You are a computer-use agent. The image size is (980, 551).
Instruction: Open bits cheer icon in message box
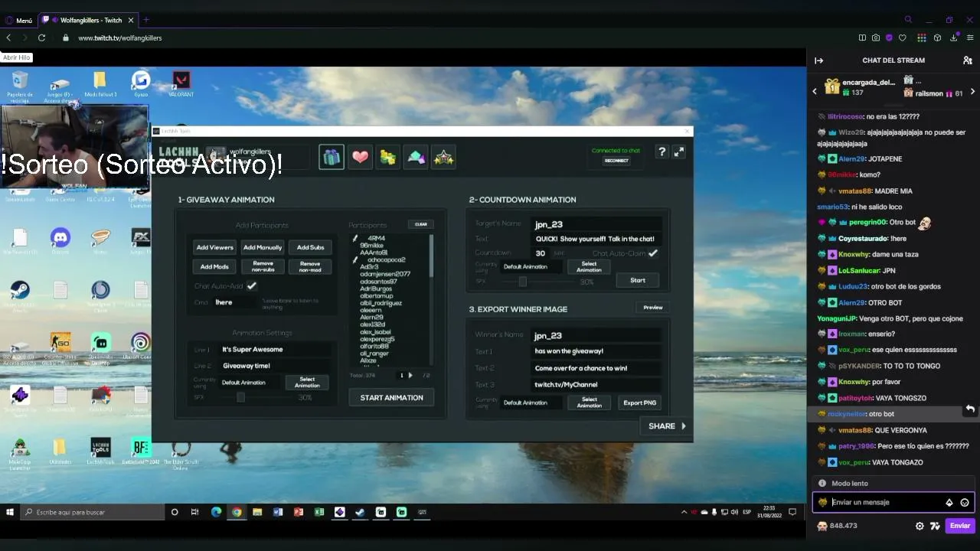coord(949,503)
